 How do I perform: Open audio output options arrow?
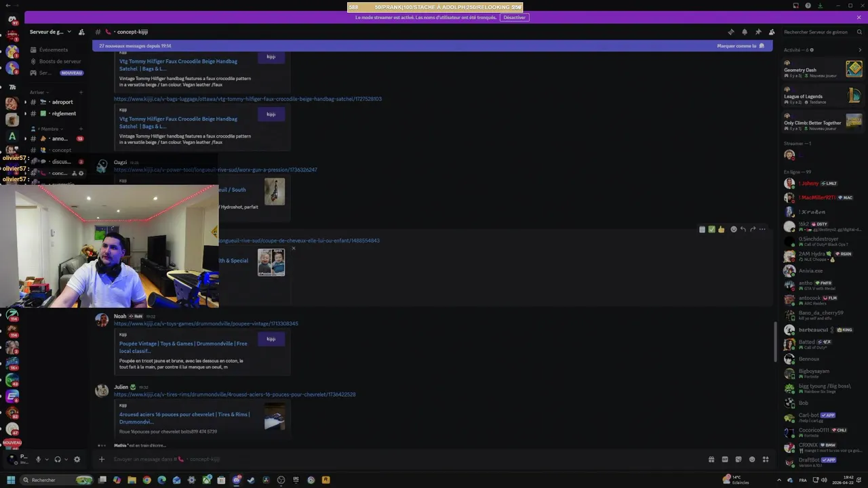click(66, 460)
